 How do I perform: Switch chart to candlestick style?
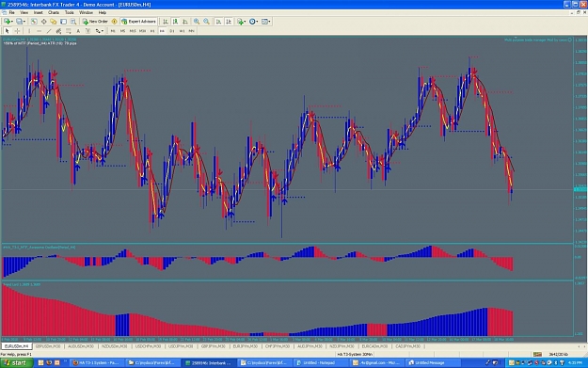click(x=175, y=22)
